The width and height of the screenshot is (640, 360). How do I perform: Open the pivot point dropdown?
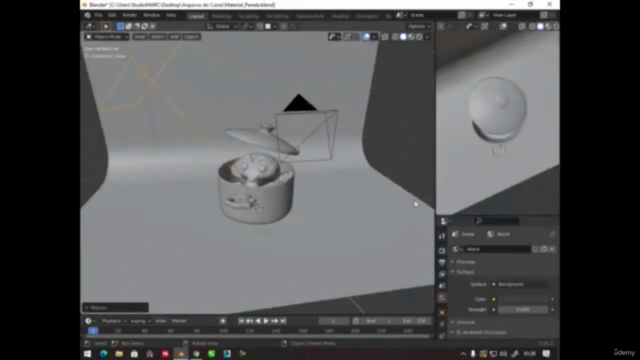coord(246,26)
